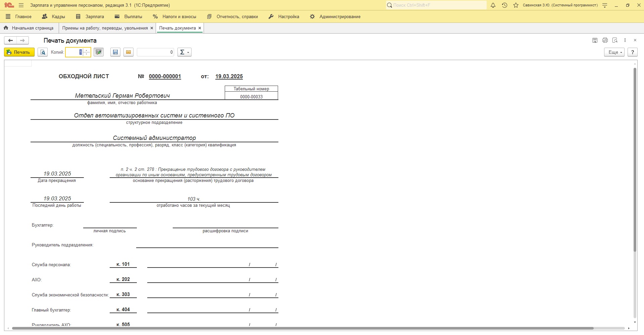Click ОБХОДНОЙ ЛИСТ title

(x=84, y=77)
